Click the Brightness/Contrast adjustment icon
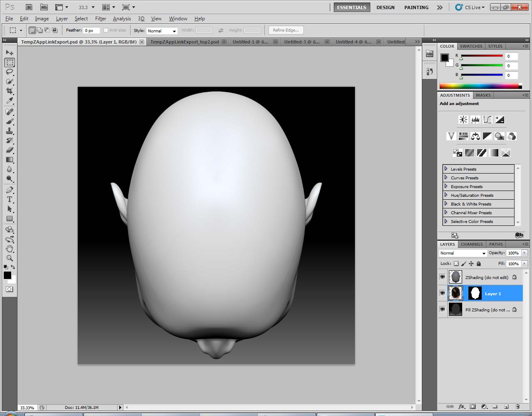The height and width of the screenshot is (416, 532). (463, 120)
